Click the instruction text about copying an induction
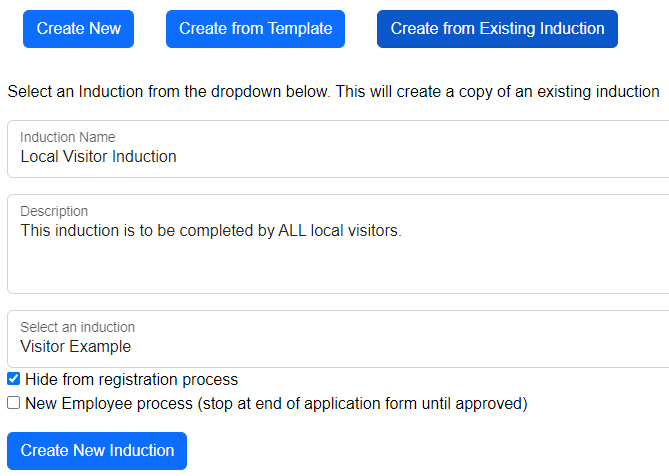The height and width of the screenshot is (476, 669). click(333, 92)
